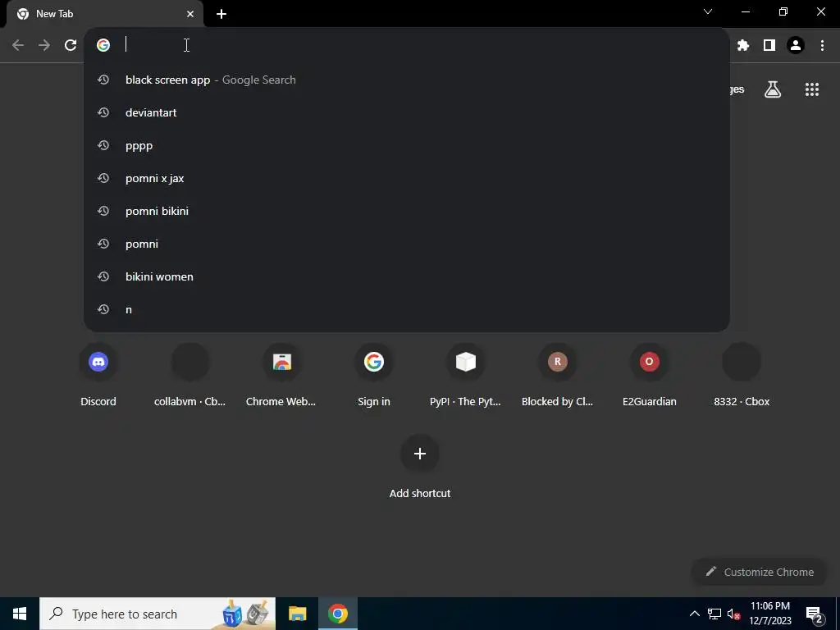Image resolution: width=840 pixels, height=630 pixels.
Task: Show hidden system tray icons
Action: coord(694,614)
